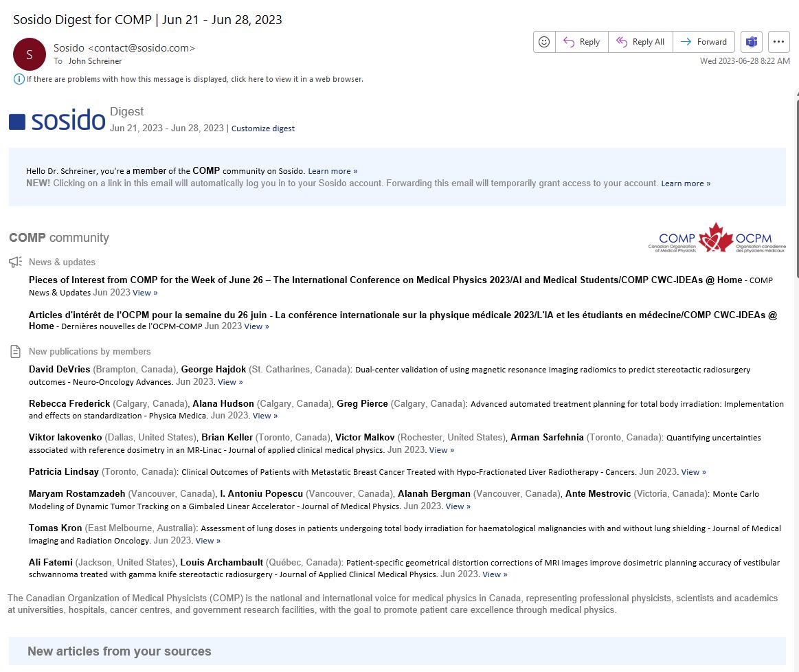Open the Customize digest link
The width and height of the screenshot is (799, 672).
click(263, 128)
